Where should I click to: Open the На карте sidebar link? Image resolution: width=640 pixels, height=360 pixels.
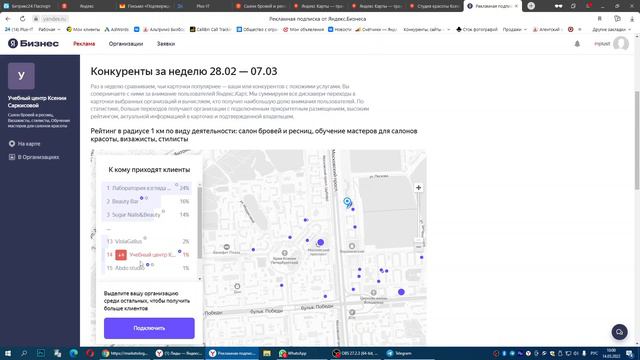point(25,144)
